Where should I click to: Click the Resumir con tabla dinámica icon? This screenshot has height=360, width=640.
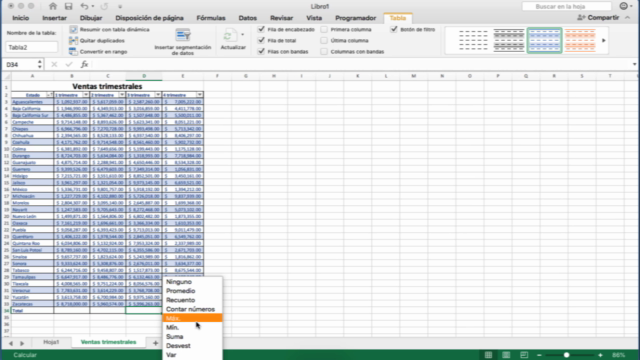pos(73,29)
